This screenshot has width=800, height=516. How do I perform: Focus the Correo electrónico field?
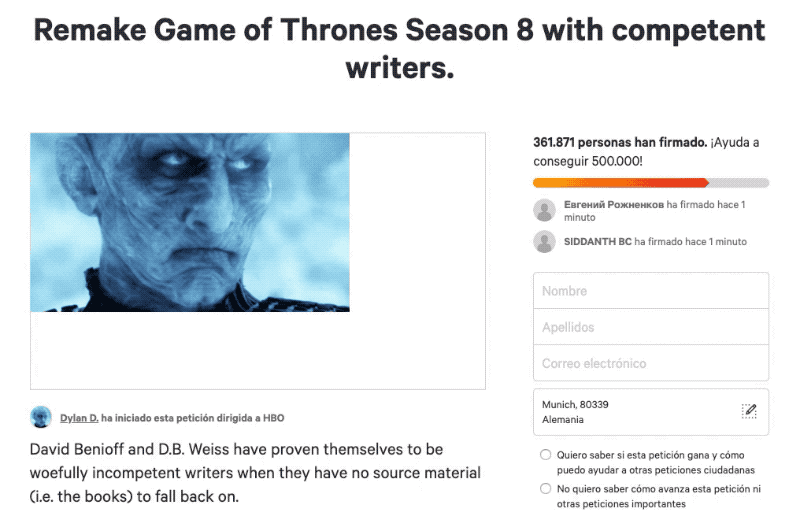coord(651,363)
